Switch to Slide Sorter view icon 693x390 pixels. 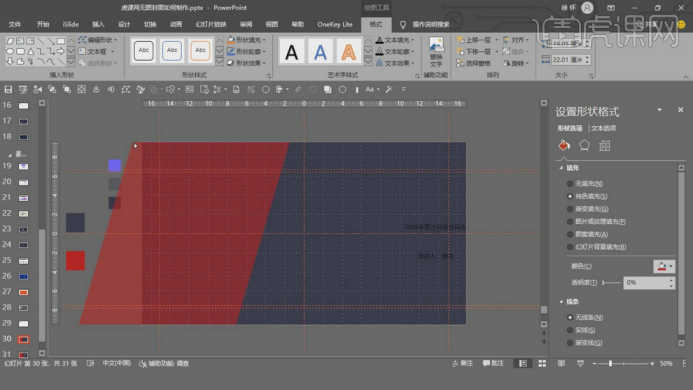(542, 363)
